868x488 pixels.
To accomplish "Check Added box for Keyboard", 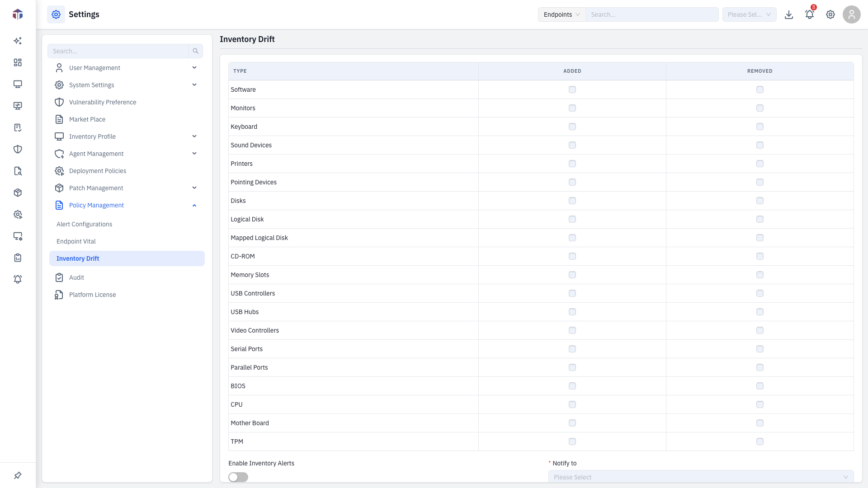I will (572, 127).
